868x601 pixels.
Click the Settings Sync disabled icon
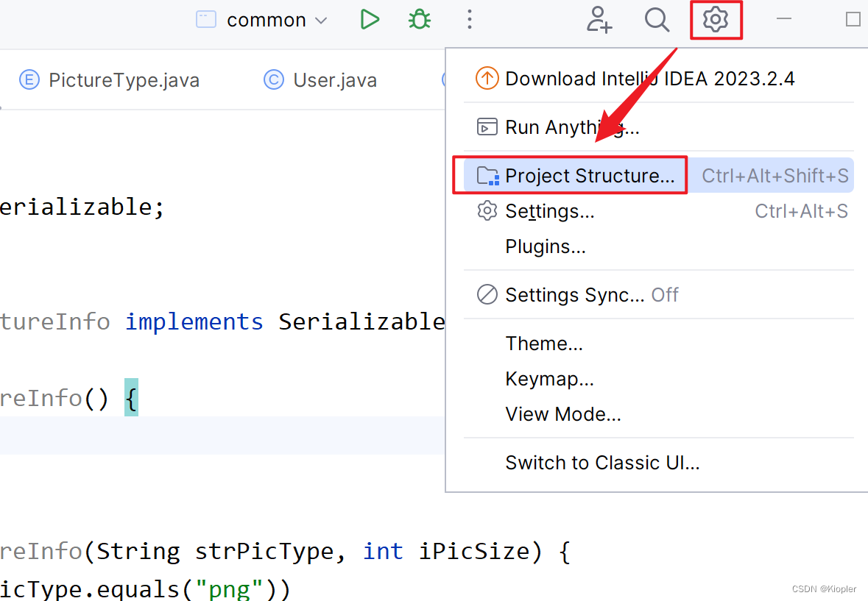pyautogui.click(x=487, y=295)
